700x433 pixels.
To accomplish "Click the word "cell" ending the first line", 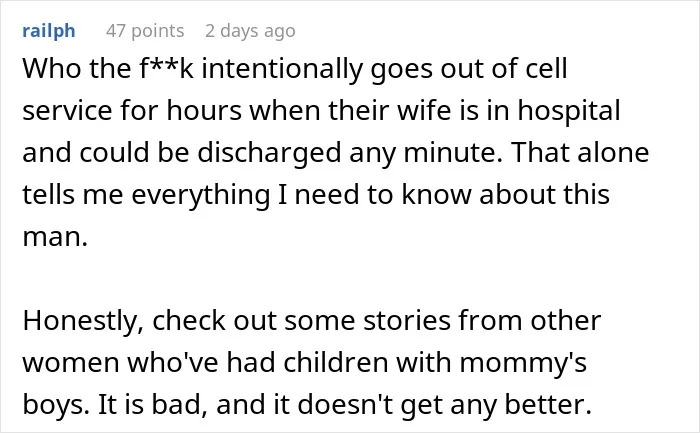I will tap(546, 69).
